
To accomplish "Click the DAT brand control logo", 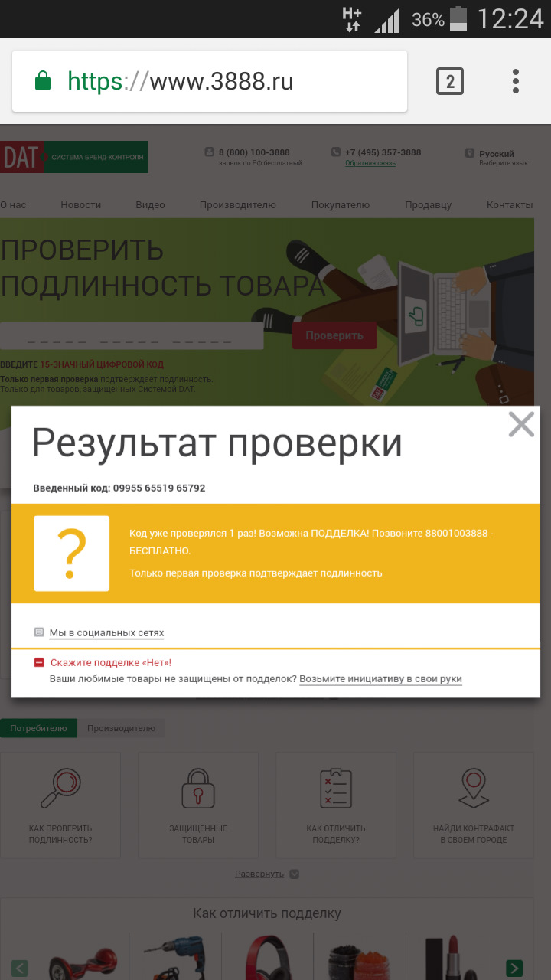I will (x=74, y=157).
